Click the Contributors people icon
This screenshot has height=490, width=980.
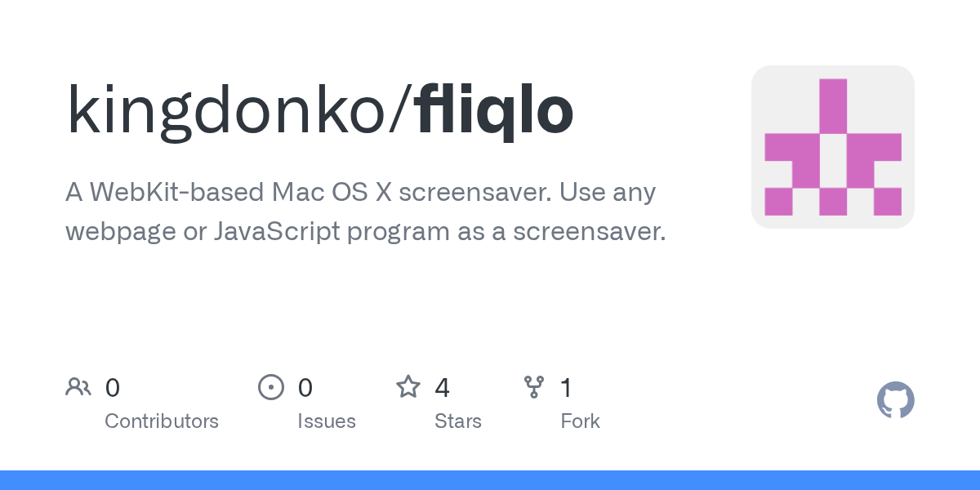(x=78, y=386)
